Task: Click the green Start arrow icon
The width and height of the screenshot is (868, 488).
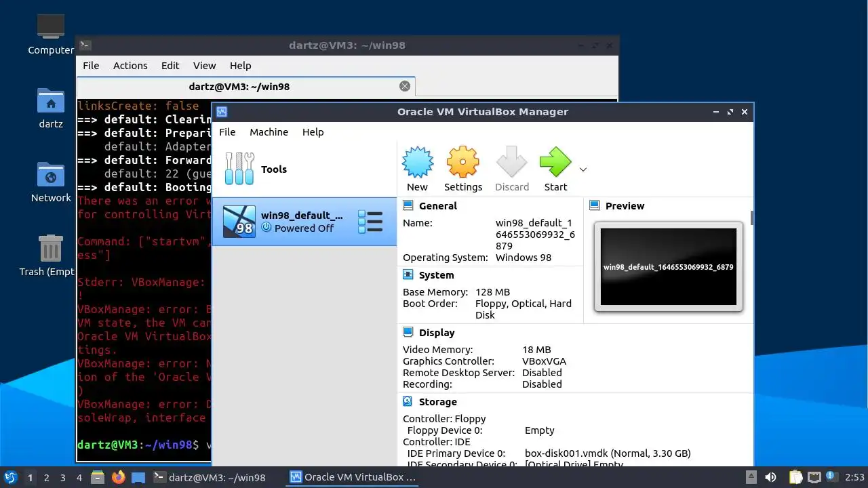Action: click(555, 163)
